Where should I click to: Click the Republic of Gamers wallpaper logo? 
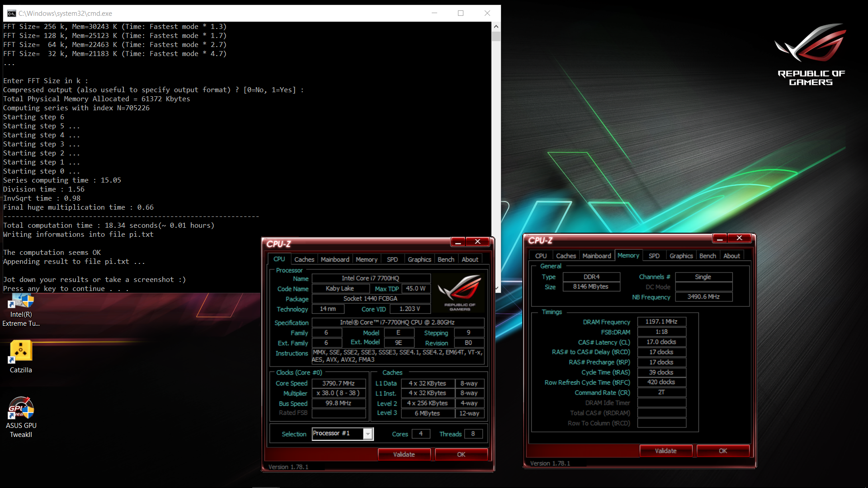coord(811,54)
